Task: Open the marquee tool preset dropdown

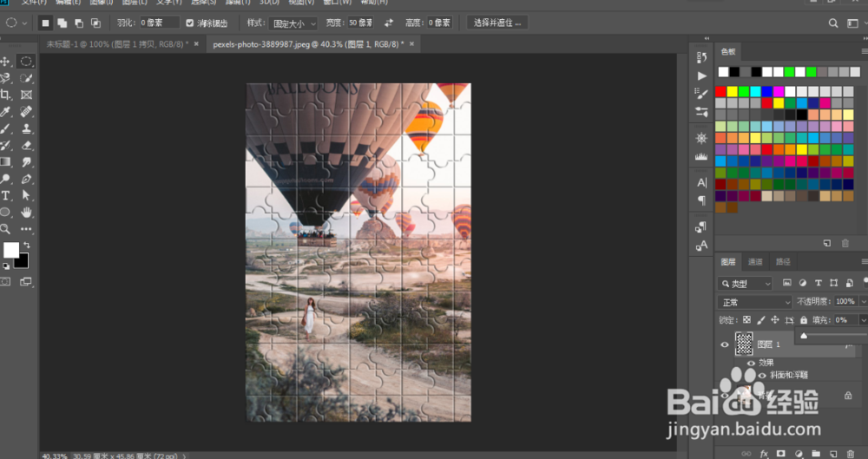Action: [23, 23]
